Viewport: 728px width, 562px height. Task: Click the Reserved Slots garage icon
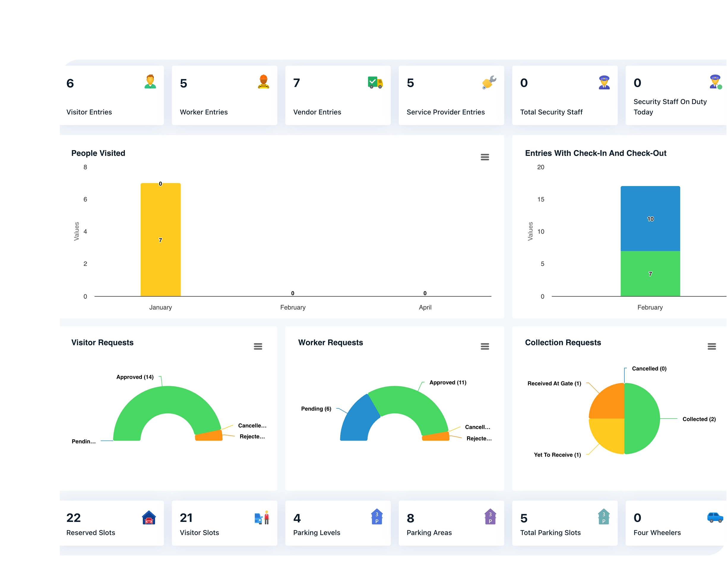pyautogui.click(x=149, y=518)
